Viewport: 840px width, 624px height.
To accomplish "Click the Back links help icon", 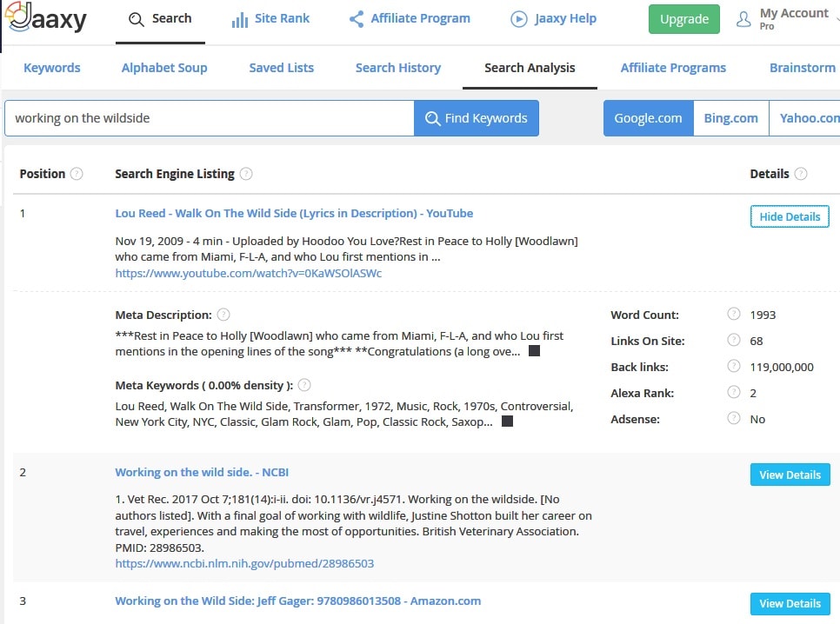I will click(733, 366).
